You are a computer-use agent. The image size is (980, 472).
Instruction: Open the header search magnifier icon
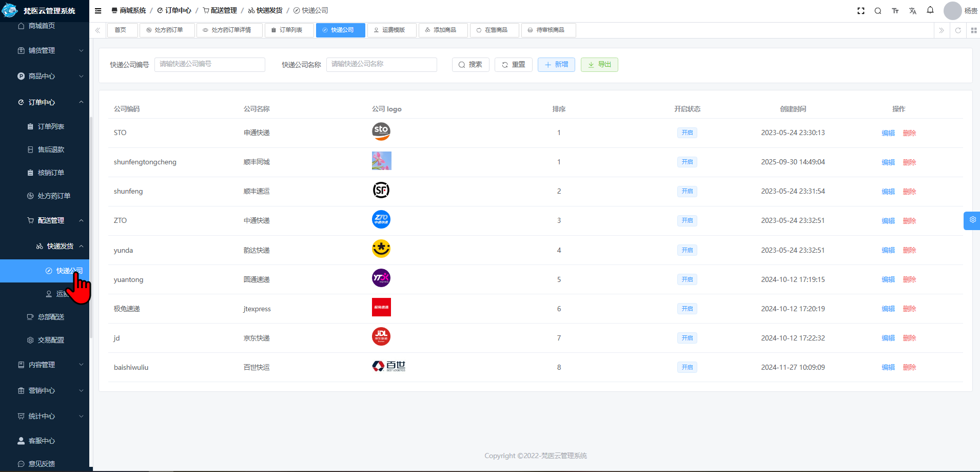[878, 11]
